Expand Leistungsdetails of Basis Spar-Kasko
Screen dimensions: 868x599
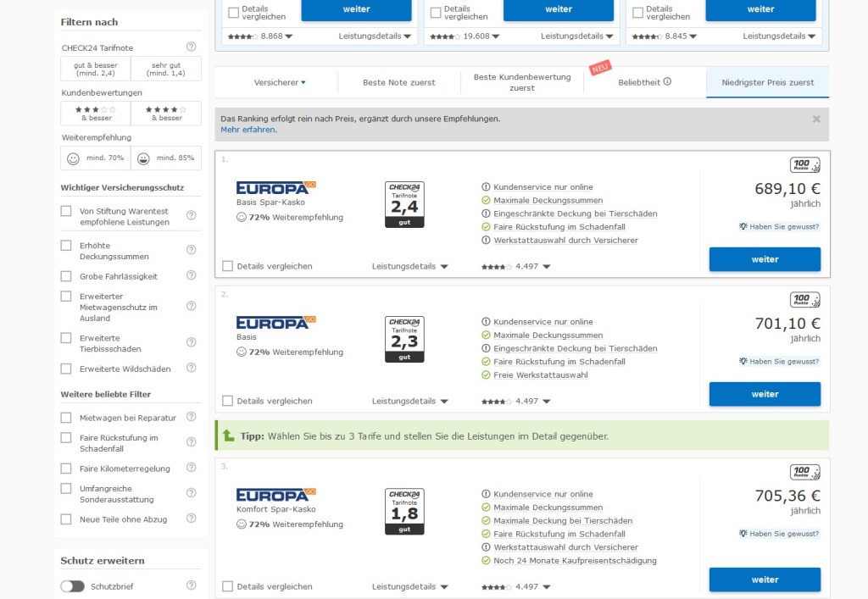pos(409,266)
